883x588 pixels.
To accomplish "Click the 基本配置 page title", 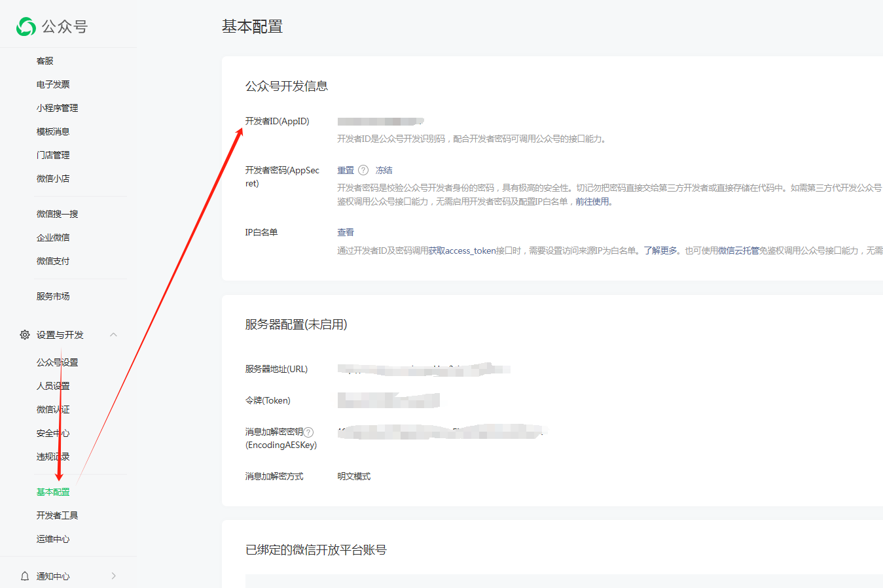I will click(252, 26).
